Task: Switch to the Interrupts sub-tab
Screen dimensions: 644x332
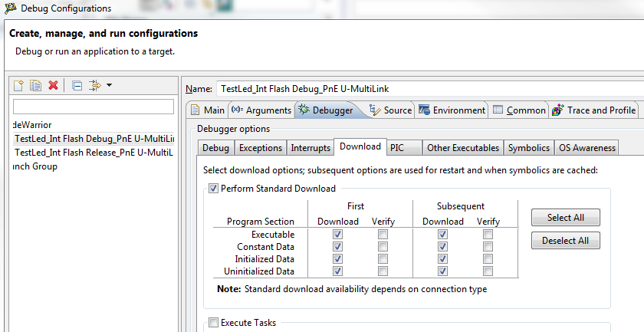Action: tap(311, 147)
